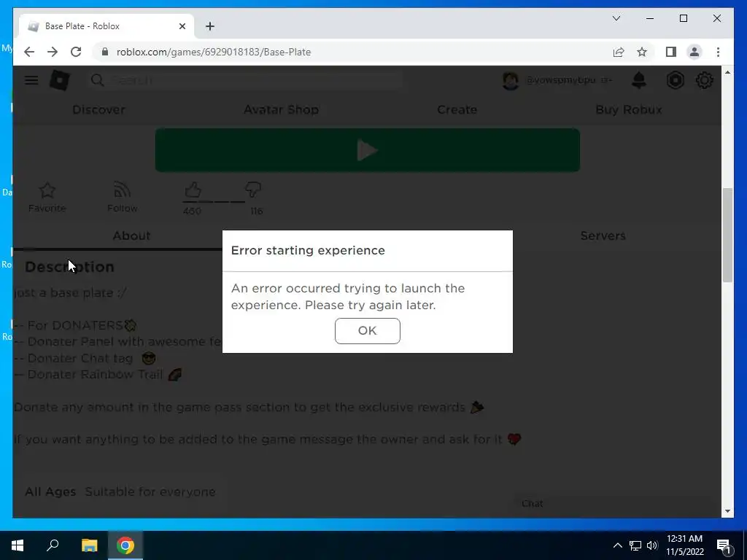Open the Chat bar

tap(614, 504)
